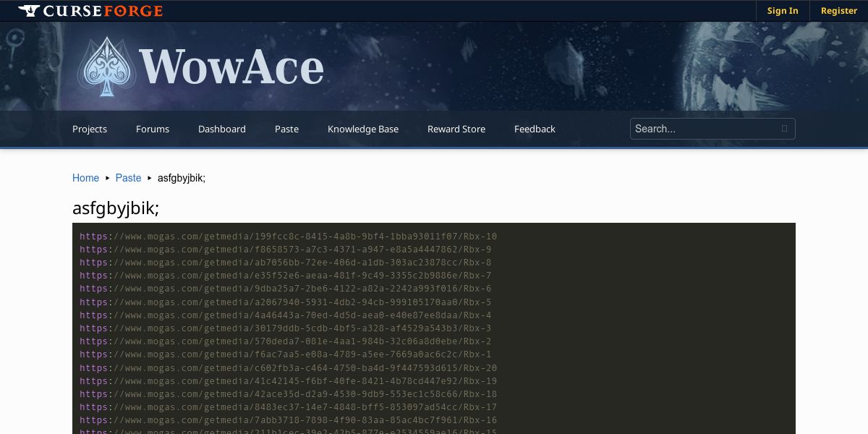Screen dimensions: 868x434
Task: Go to Home breadcrumb
Action: 85,178
